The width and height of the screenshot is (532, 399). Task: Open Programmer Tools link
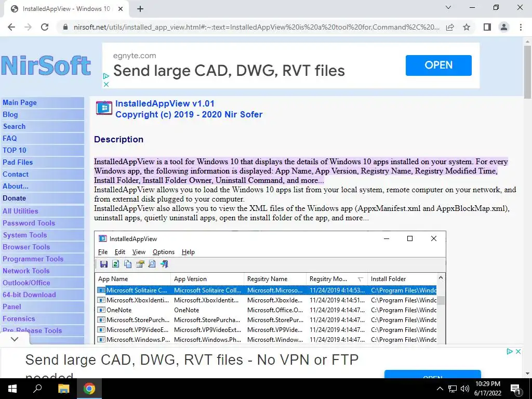click(33, 259)
